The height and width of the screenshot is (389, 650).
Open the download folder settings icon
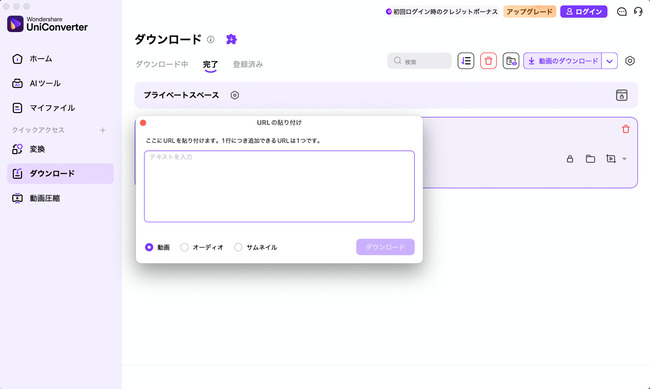[x=511, y=61]
